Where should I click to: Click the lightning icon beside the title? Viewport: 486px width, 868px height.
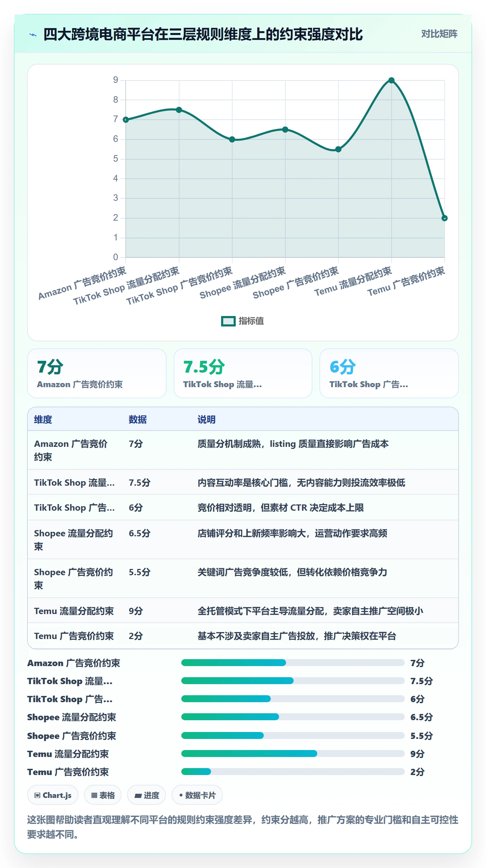point(33,35)
